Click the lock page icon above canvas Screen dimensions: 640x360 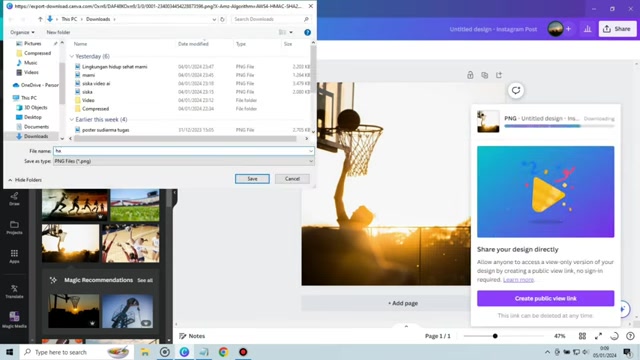tap(470, 75)
